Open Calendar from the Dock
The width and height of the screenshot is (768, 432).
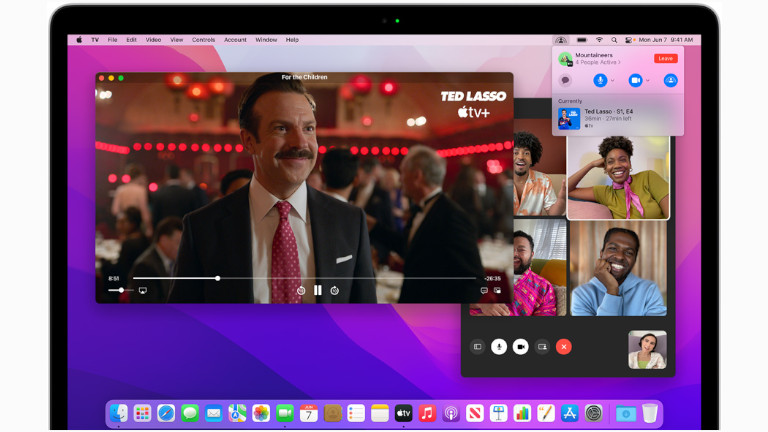pos(309,413)
